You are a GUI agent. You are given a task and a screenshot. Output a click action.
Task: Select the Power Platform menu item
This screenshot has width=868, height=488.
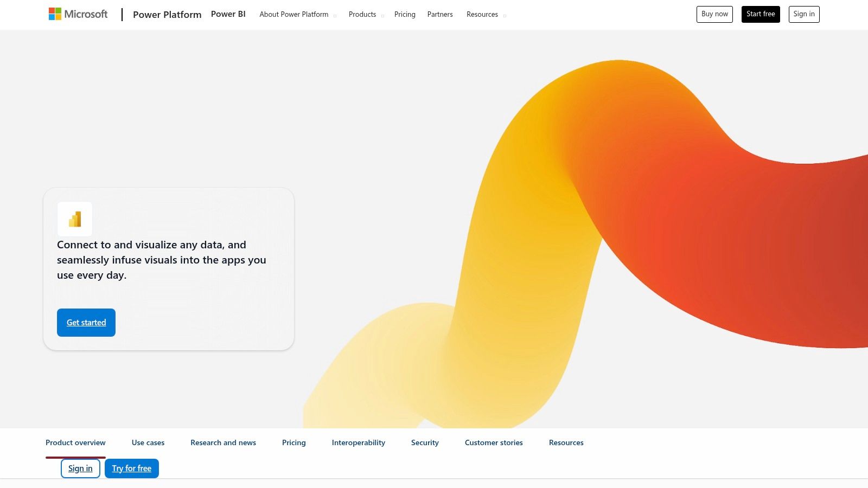(167, 15)
